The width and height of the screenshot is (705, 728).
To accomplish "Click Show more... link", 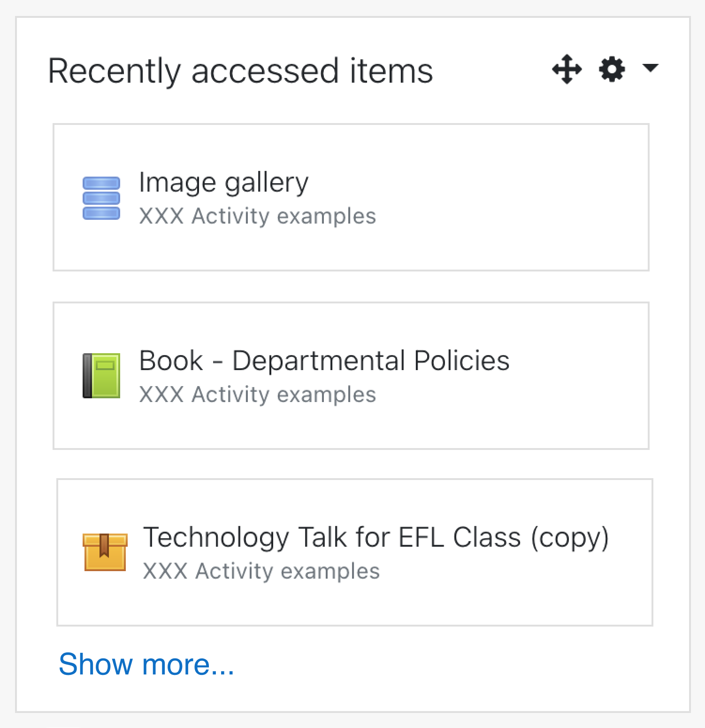I will click(x=146, y=664).
